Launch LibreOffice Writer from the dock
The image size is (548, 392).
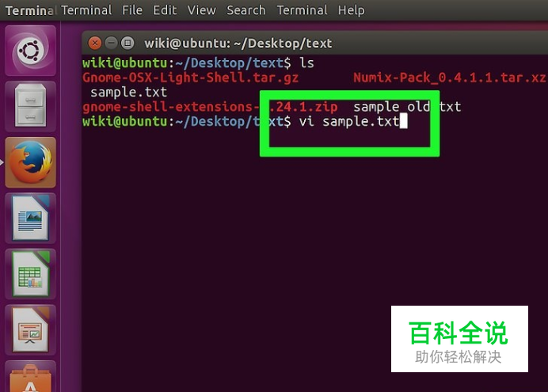point(30,218)
